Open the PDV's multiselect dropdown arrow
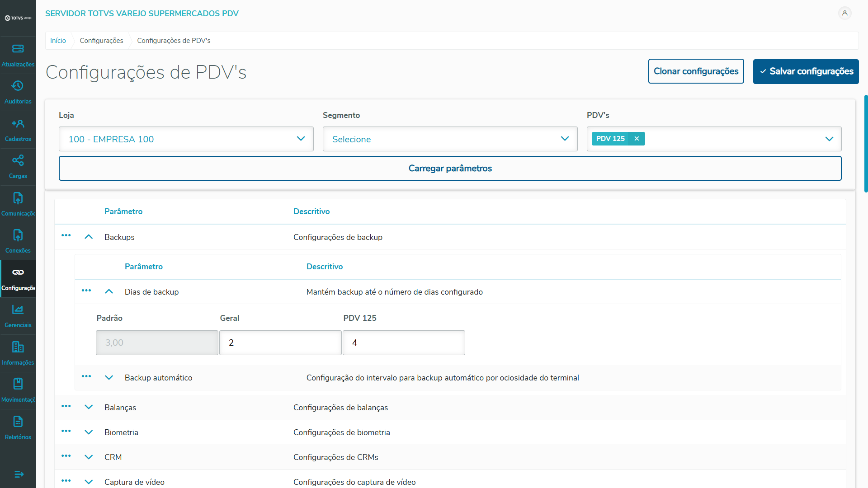This screenshot has height=488, width=868. [x=829, y=139]
